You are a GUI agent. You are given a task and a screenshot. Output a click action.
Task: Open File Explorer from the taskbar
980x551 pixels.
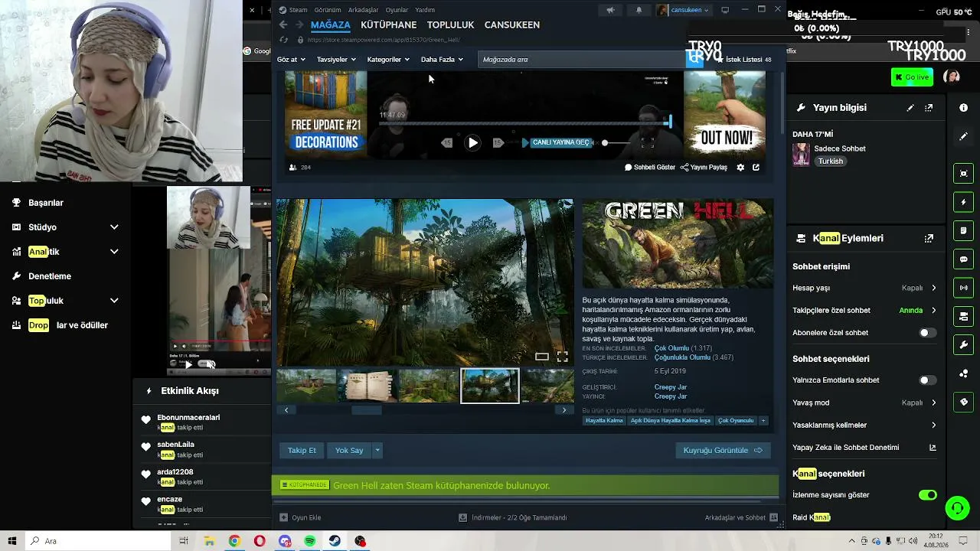tap(209, 541)
